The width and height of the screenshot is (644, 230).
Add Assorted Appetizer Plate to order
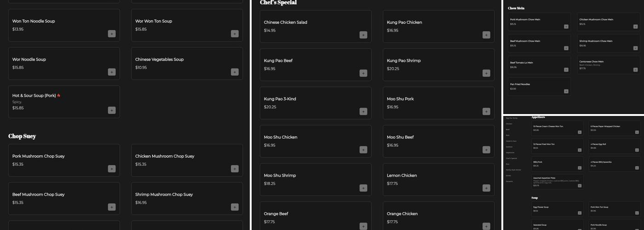click(580, 186)
